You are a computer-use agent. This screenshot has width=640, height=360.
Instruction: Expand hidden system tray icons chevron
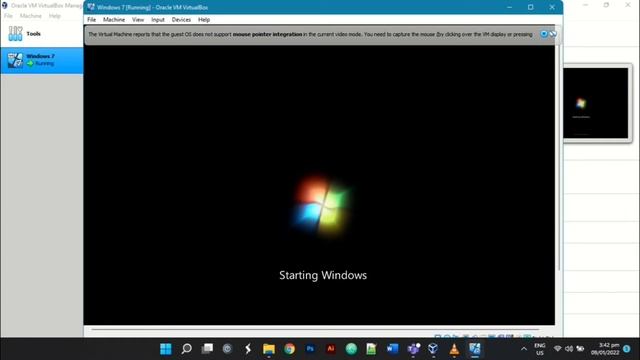coord(524,349)
